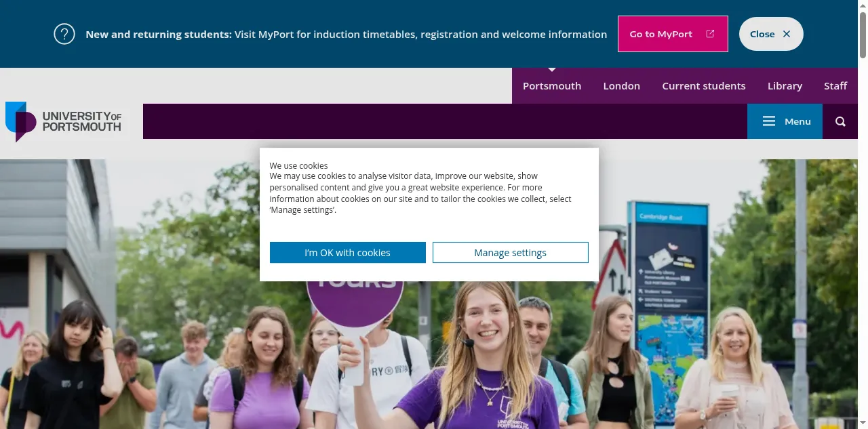Click the Close banner button
The height and width of the screenshot is (429, 868).
click(771, 34)
